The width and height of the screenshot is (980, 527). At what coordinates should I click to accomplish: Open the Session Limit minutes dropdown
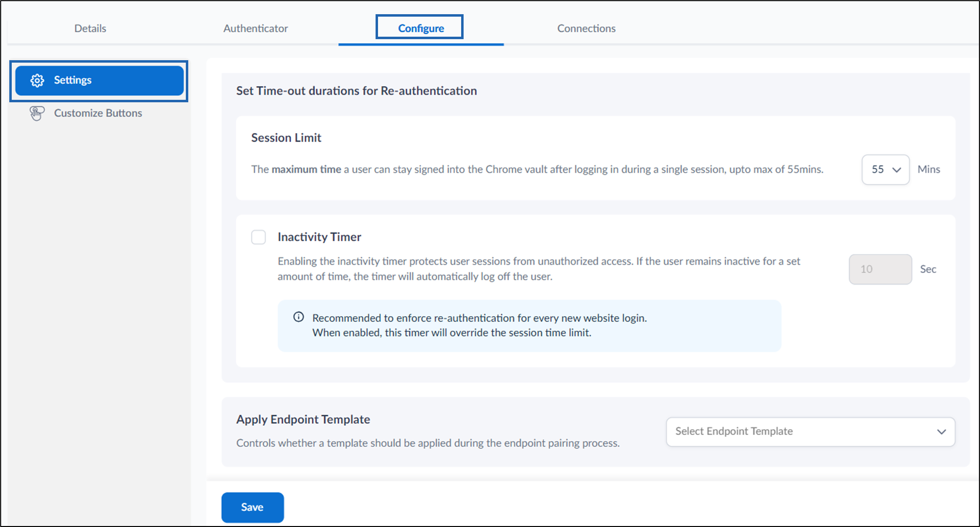(885, 169)
